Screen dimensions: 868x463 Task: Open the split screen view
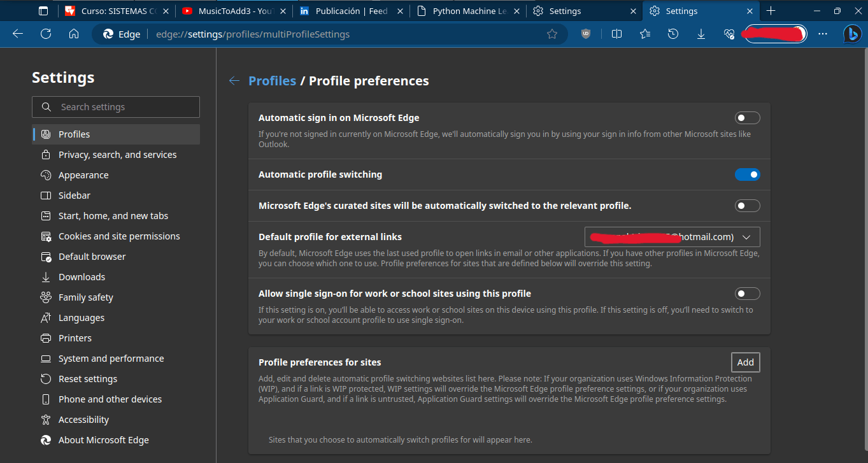tap(616, 34)
